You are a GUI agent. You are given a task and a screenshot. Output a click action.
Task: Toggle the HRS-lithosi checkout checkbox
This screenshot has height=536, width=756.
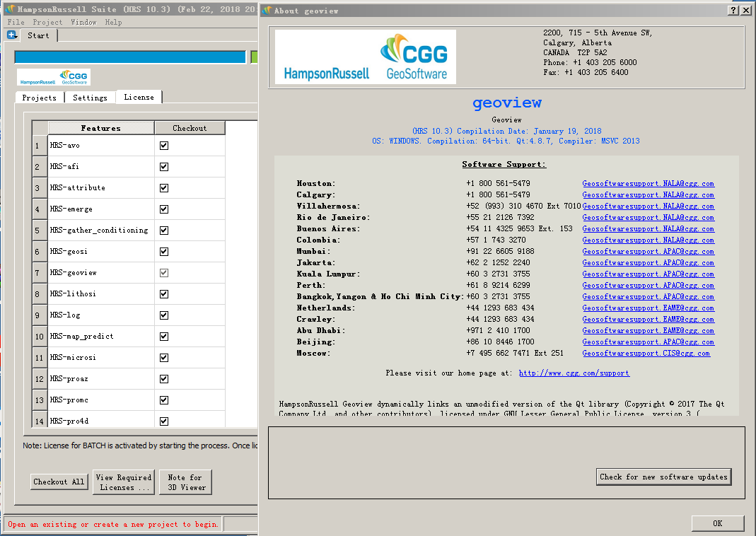pyautogui.click(x=164, y=294)
